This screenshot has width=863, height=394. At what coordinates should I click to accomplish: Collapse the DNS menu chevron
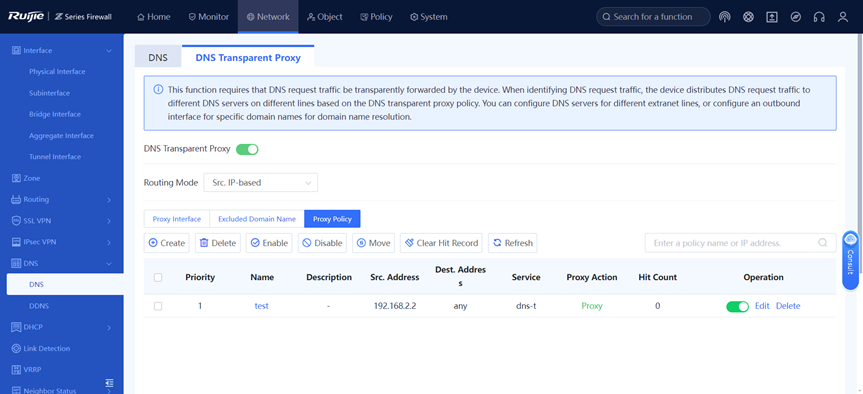point(109,264)
